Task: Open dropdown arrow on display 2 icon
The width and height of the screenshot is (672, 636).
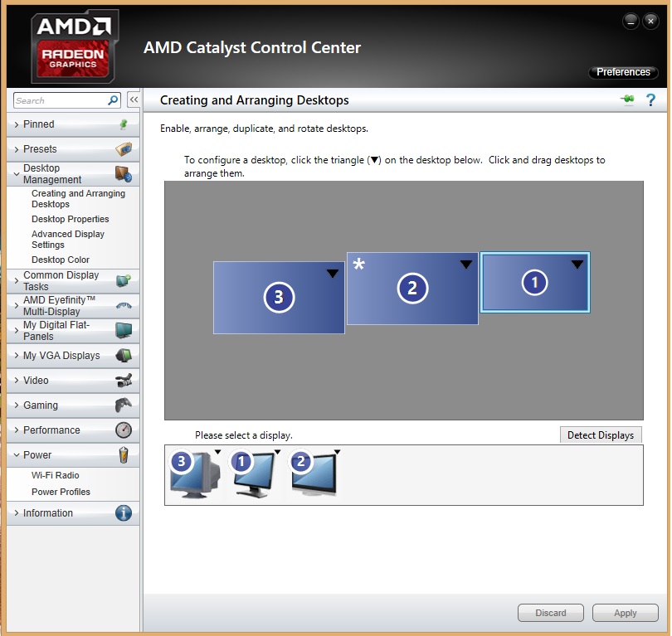Action: click(x=338, y=452)
